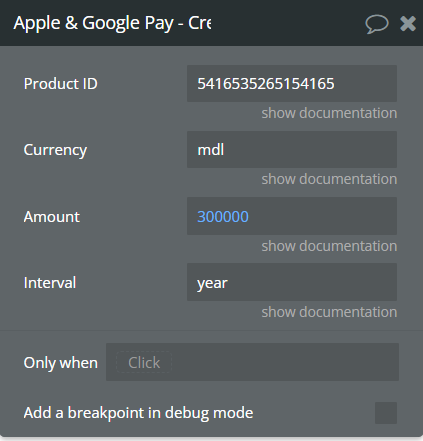
Task: Show documentation below the Amount field
Action: [x=329, y=246]
